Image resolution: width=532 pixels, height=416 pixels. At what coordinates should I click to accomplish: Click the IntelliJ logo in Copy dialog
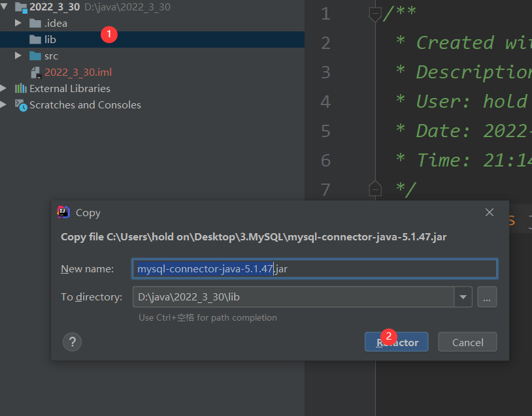tap(63, 212)
